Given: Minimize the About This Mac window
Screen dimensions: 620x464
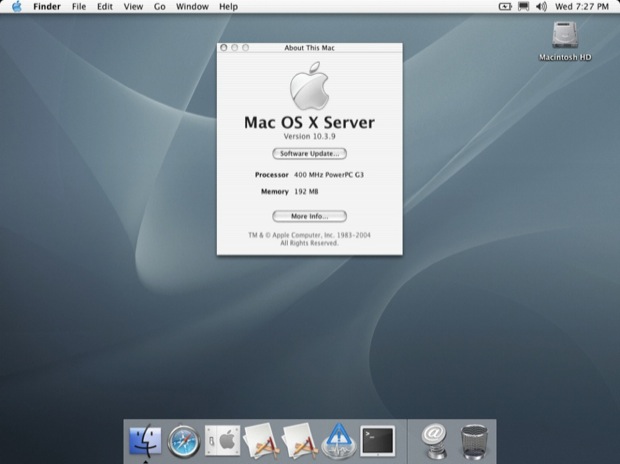Looking at the screenshot, I should point(234,47).
